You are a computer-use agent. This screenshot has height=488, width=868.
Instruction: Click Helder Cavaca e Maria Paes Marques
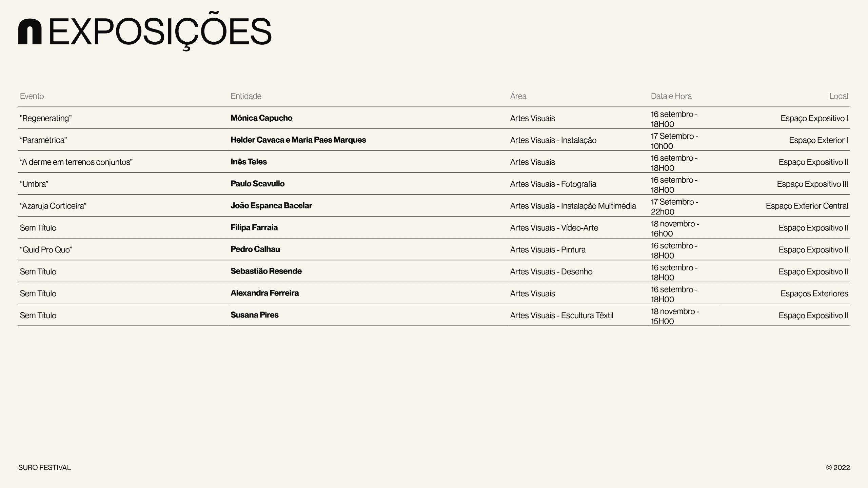coord(298,140)
